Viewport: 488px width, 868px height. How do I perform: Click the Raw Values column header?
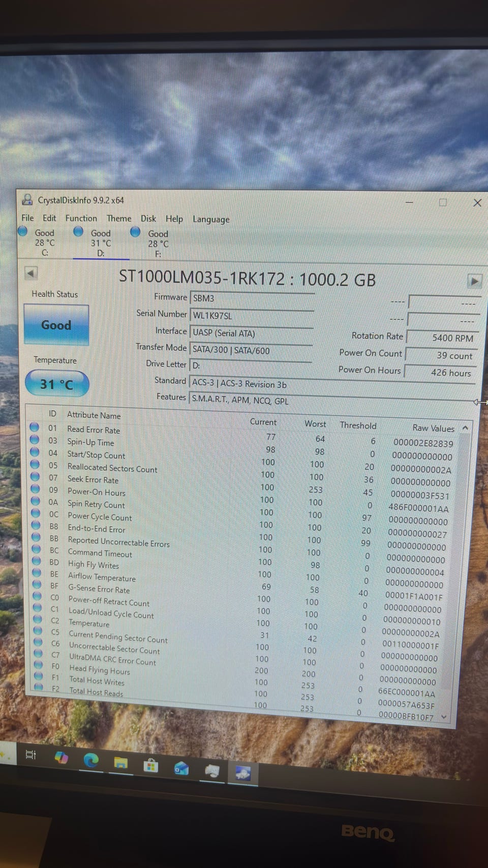pos(433,428)
